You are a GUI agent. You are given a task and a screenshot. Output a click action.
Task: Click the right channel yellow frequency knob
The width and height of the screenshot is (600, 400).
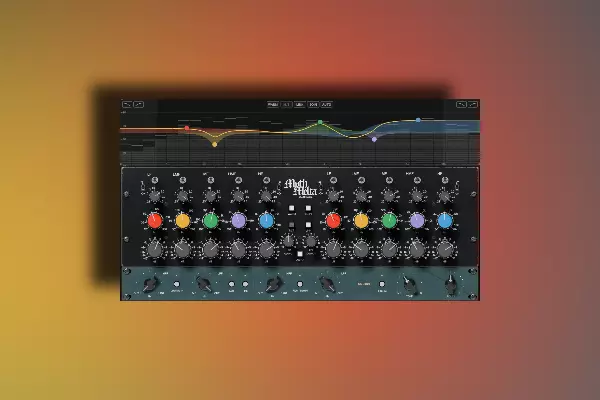tap(361, 221)
